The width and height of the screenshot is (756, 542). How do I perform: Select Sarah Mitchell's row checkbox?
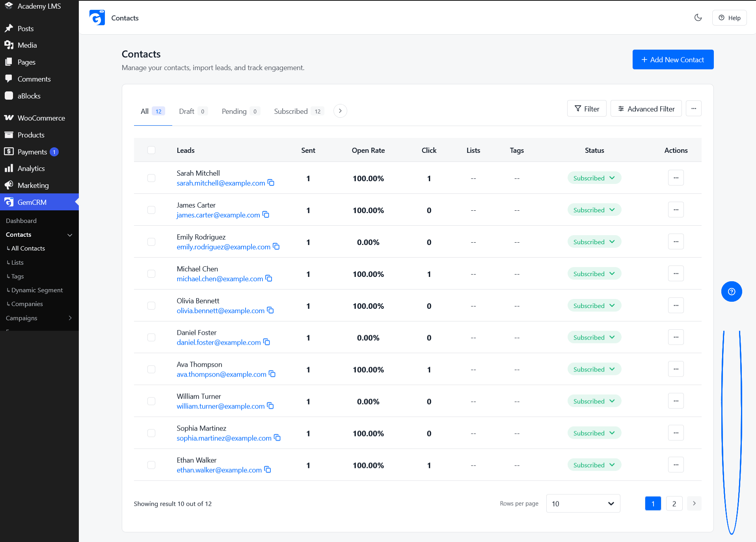point(151,178)
